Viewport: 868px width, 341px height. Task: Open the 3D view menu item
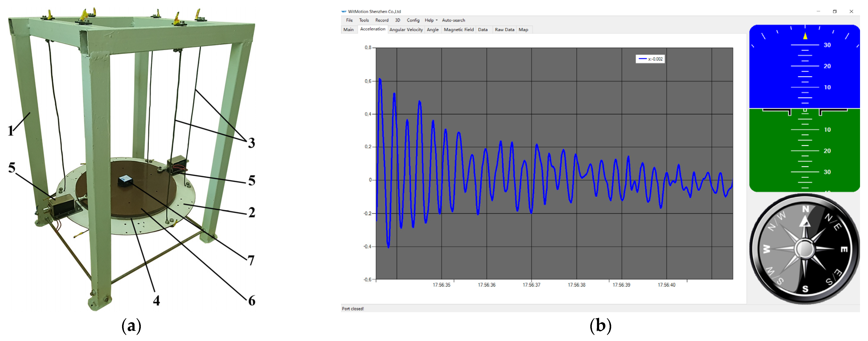[x=397, y=20]
